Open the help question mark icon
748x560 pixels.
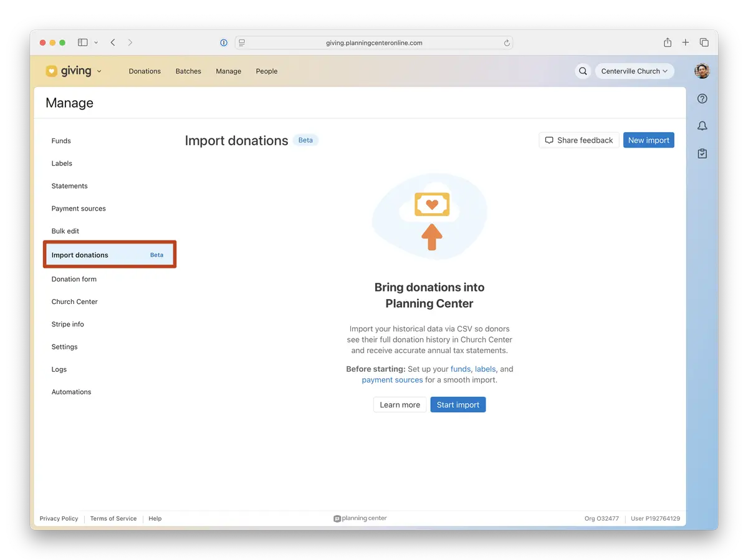pyautogui.click(x=702, y=98)
